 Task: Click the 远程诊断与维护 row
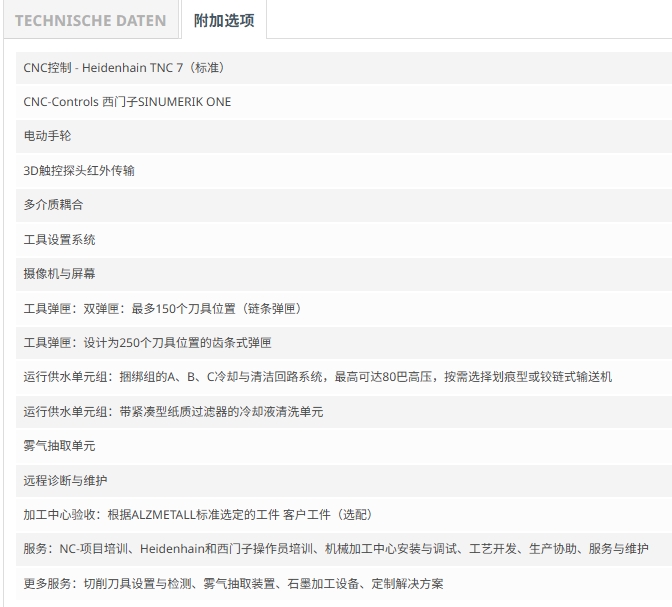[344, 480]
